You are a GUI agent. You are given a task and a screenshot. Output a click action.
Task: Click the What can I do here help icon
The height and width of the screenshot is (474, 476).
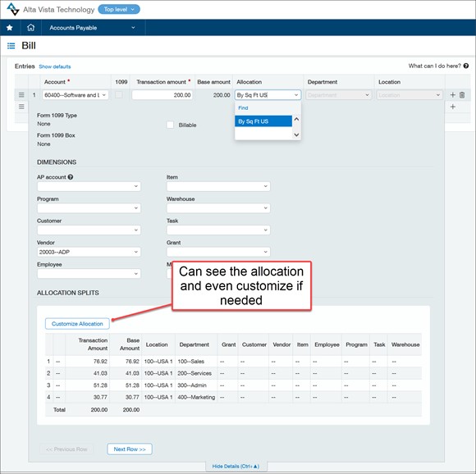(x=466, y=66)
